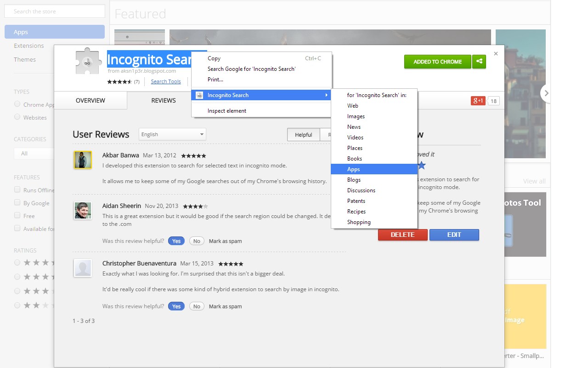The height and width of the screenshot is (368, 588).
Task: Enable the Free checkbox
Action: (17, 215)
